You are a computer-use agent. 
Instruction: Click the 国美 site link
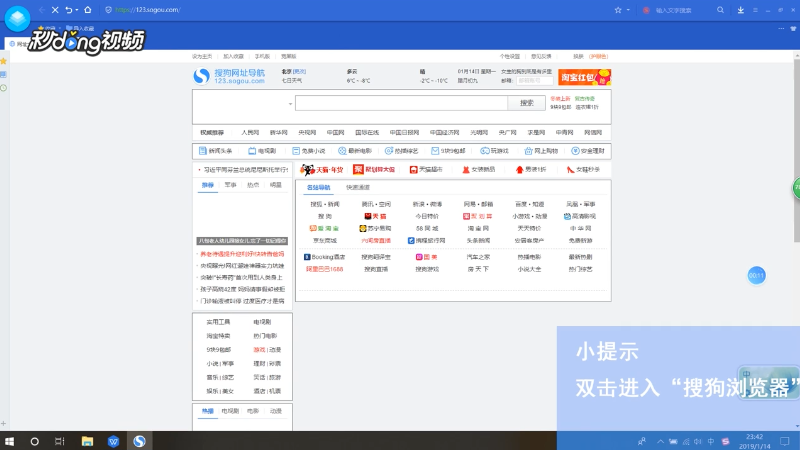click(427, 257)
